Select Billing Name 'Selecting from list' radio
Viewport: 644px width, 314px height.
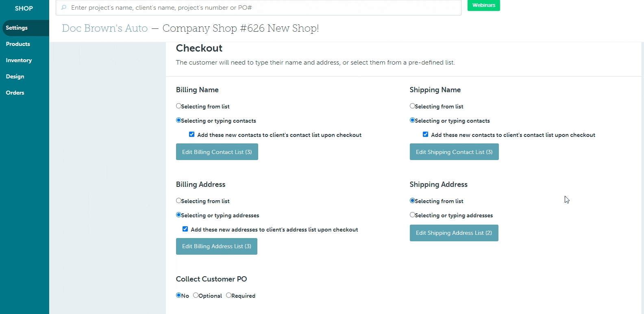point(178,106)
